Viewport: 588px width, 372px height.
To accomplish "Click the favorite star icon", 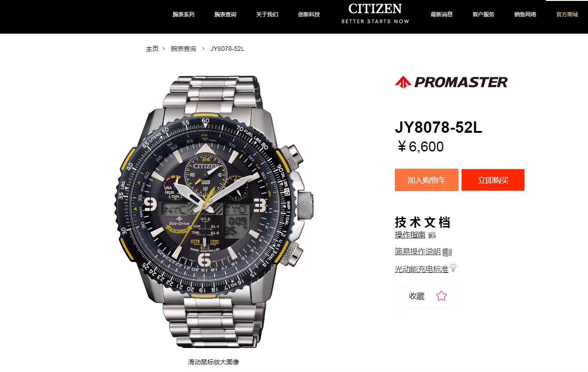I will (x=441, y=296).
